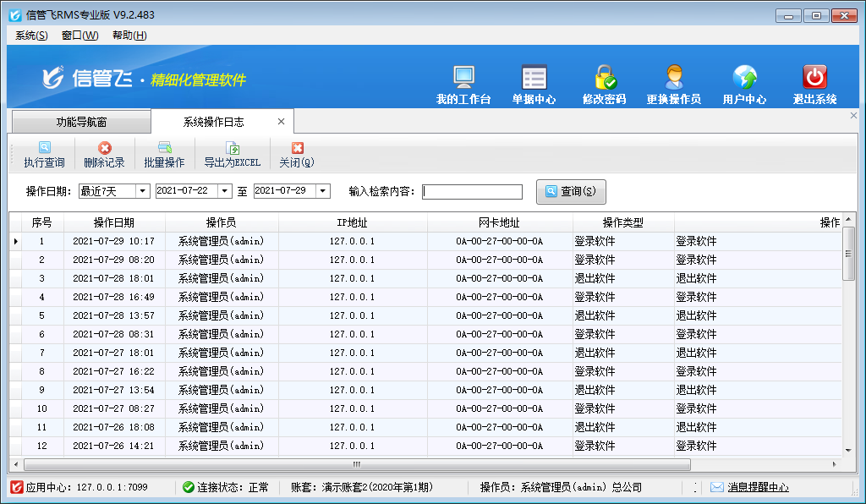
Task: Select row with date 2021-07-26 14:21
Action: click(426, 446)
